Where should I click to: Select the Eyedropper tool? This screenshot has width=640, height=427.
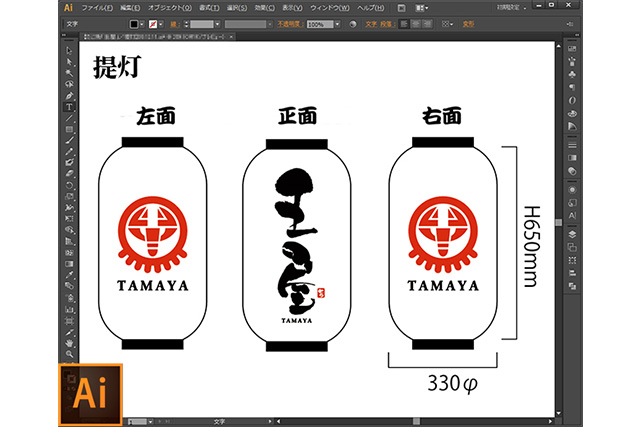pyautogui.click(x=69, y=275)
